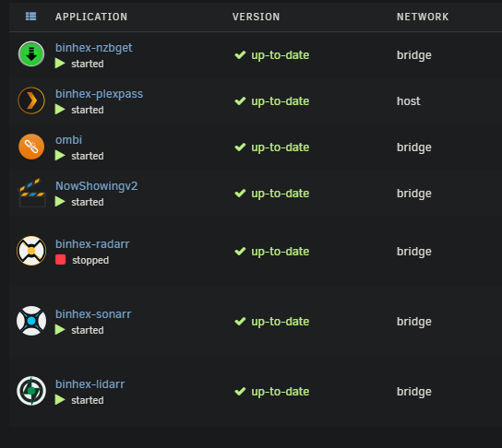
Task: Click the started status text of binhex-lidarr
Action: point(88,400)
